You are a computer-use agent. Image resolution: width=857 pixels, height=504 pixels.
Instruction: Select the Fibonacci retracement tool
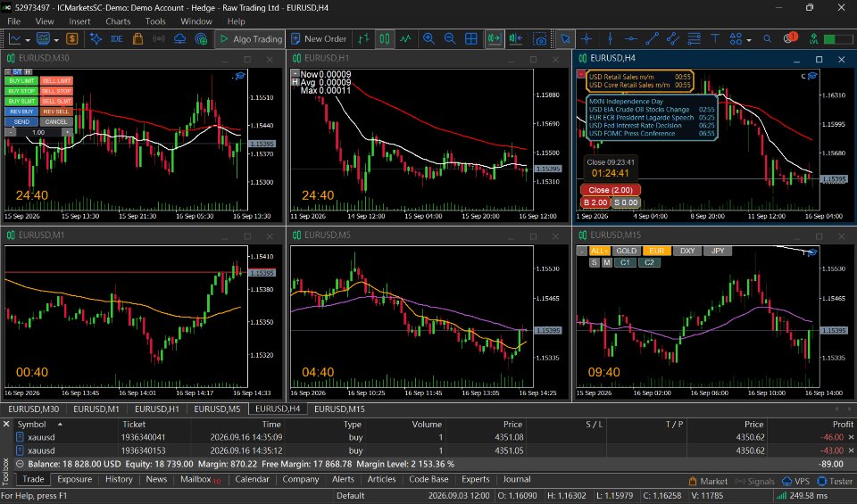click(x=695, y=38)
